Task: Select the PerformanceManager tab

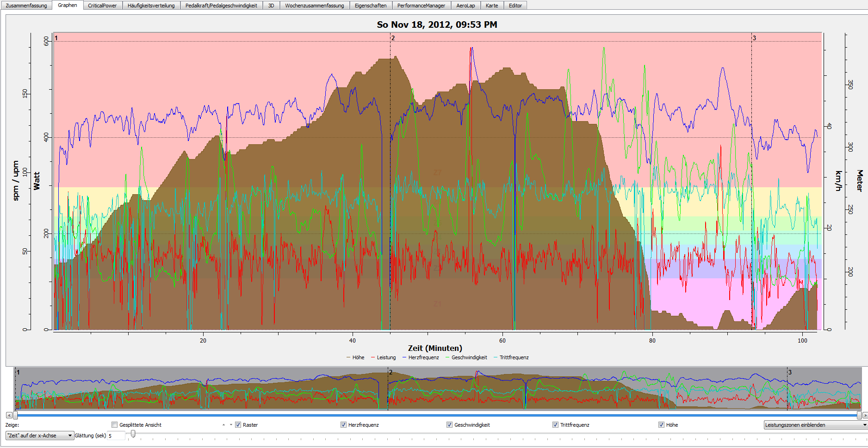Action: tap(421, 6)
